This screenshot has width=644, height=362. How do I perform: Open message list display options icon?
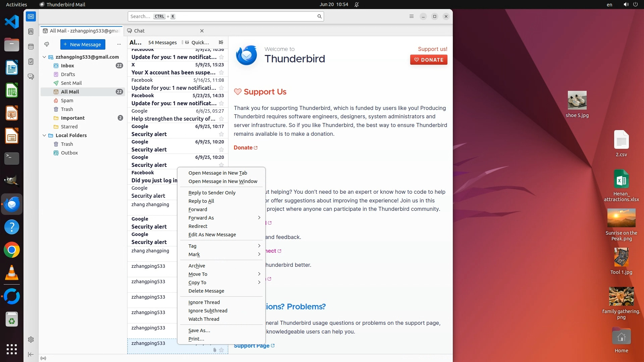(221, 42)
